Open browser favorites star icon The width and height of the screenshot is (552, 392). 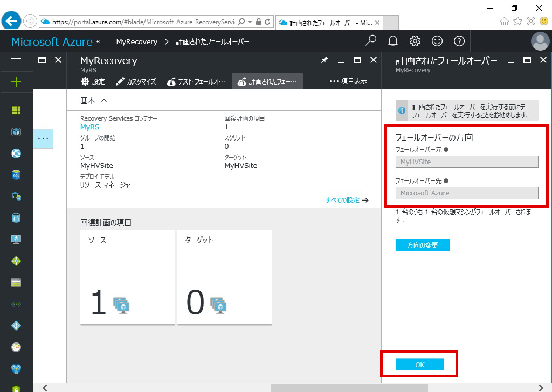[517, 22]
